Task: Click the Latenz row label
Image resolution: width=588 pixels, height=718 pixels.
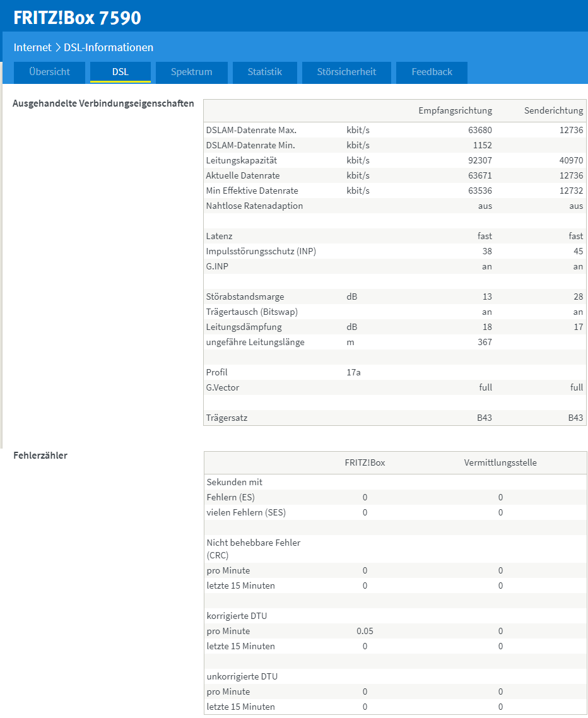Action: [219, 236]
